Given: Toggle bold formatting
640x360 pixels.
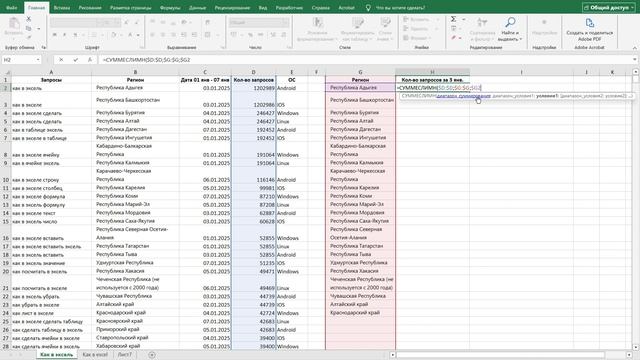Looking at the screenshot, I should [x=55, y=35].
